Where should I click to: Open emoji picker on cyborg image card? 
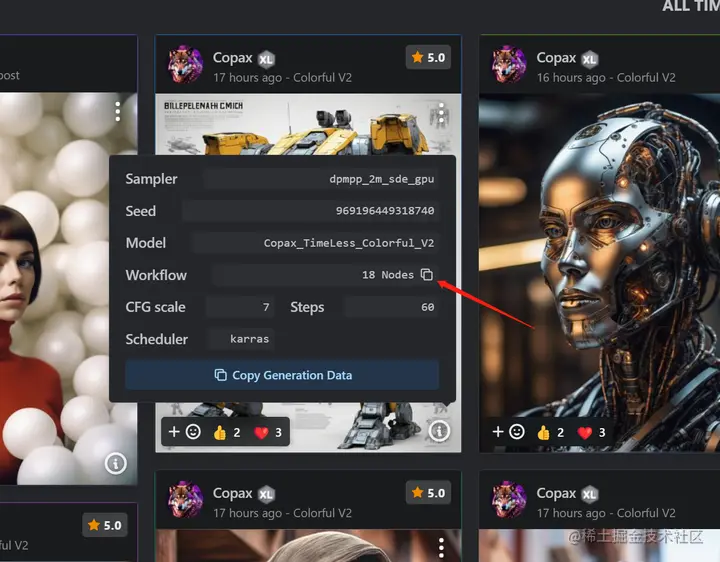click(517, 432)
